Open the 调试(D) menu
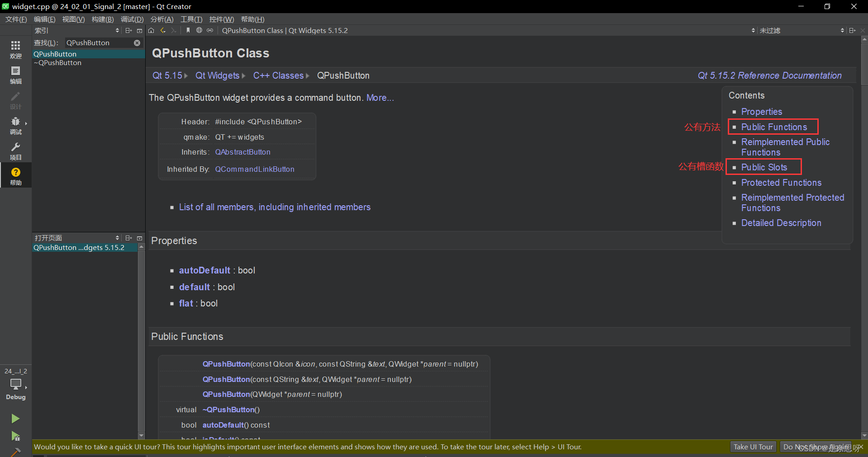Screen dimensions: 868x457 [132, 19]
